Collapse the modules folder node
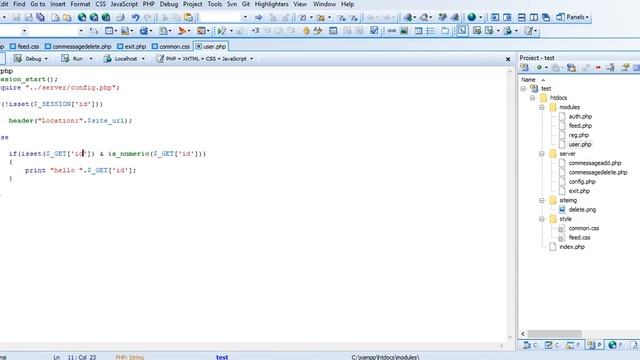The height and width of the screenshot is (360, 640). pos(542,107)
